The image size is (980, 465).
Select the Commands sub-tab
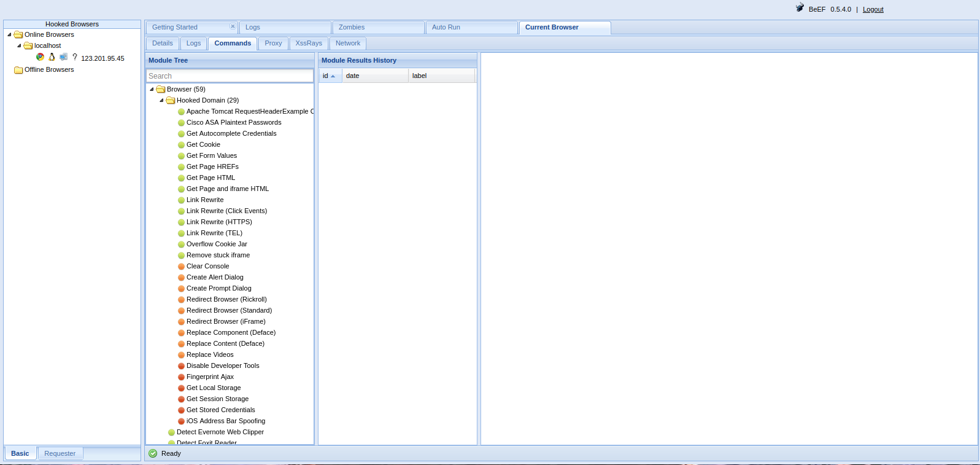(233, 44)
